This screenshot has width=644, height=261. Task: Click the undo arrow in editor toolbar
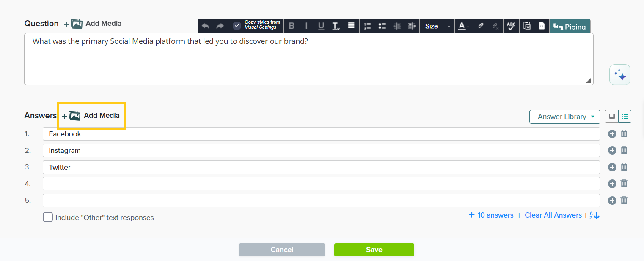(x=206, y=26)
